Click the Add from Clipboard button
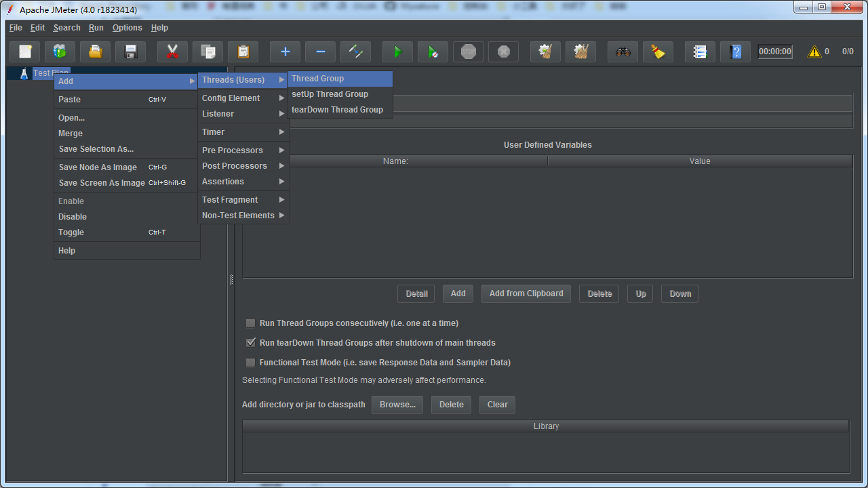This screenshot has height=488, width=868. (526, 293)
